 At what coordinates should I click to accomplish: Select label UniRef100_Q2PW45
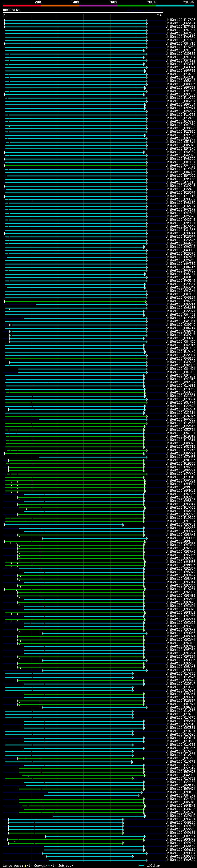[x=180, y=815]
